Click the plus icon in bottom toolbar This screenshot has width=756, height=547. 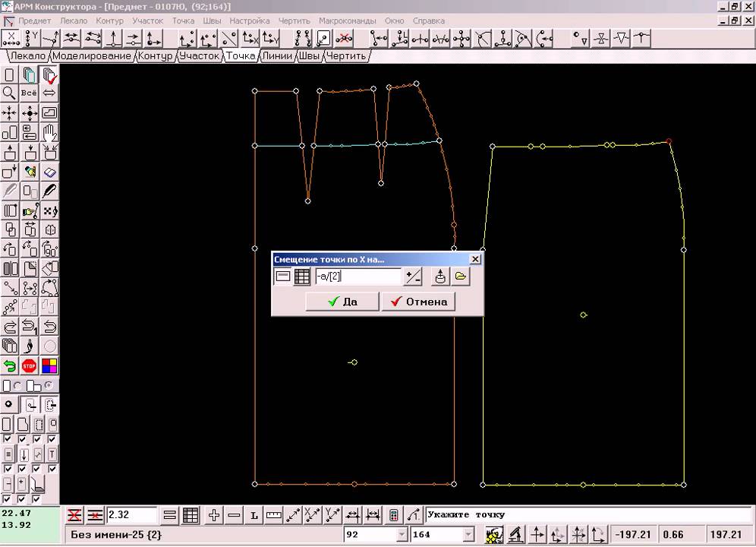[x=214, y=515]
